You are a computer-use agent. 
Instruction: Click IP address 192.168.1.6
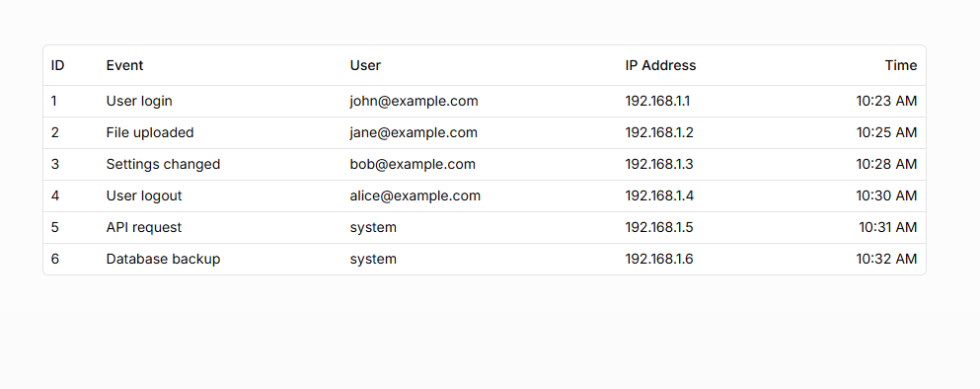659,259
